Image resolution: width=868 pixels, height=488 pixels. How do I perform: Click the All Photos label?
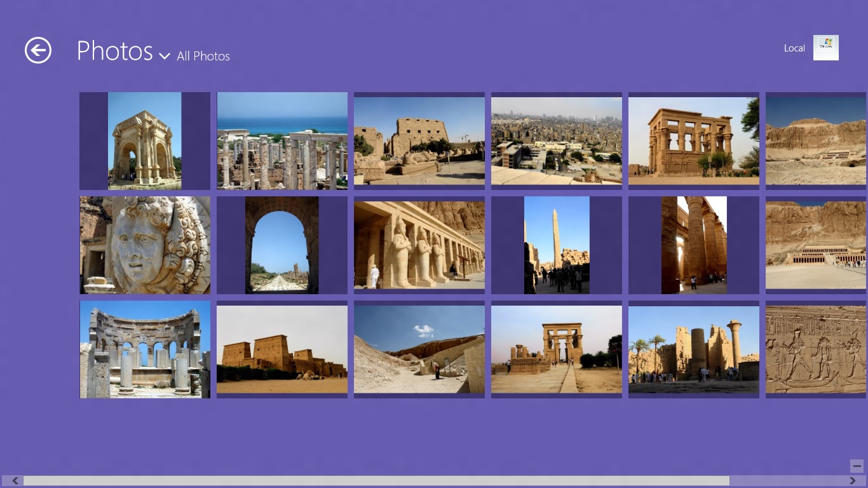203,57
